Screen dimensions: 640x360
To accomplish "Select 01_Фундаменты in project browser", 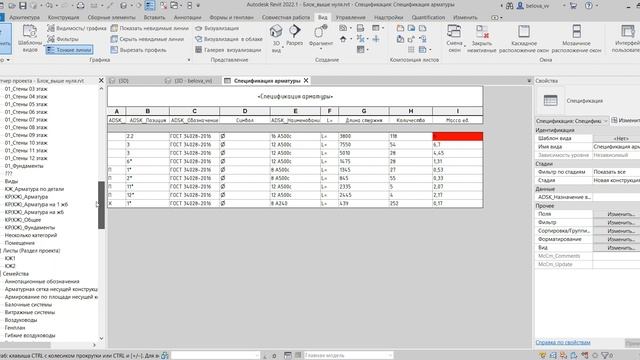I will [x=24, y=166].
